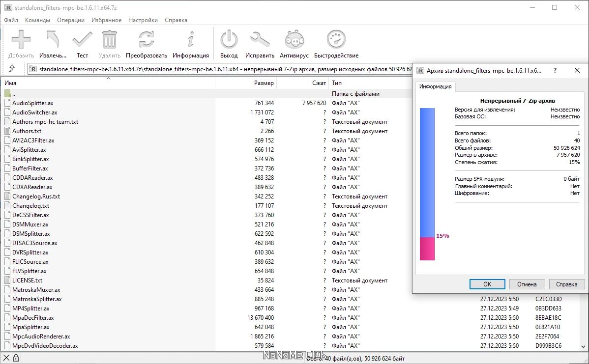Click the Справка button in dialog
This screenshot has width=589, height=364.
[x=566, y=284]
